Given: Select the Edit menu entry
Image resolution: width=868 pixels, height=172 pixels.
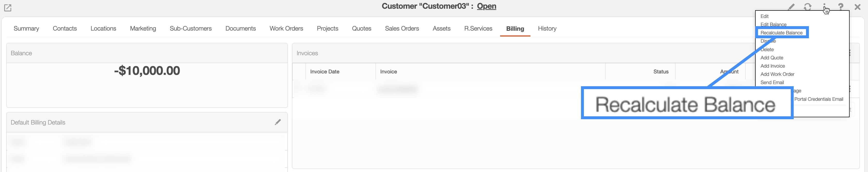Looking at the screenshot, I should 764,16.
